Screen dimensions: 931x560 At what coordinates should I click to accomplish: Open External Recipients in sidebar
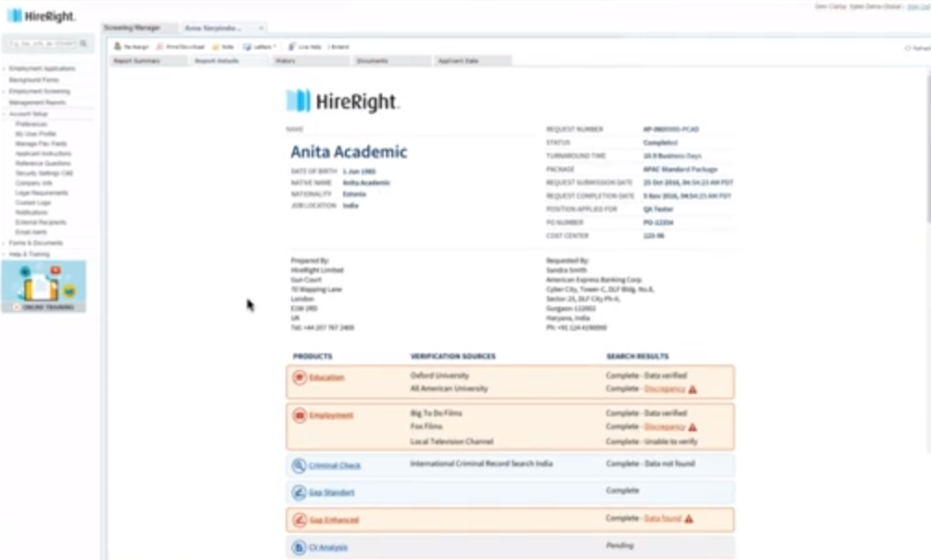coord(41,223)
